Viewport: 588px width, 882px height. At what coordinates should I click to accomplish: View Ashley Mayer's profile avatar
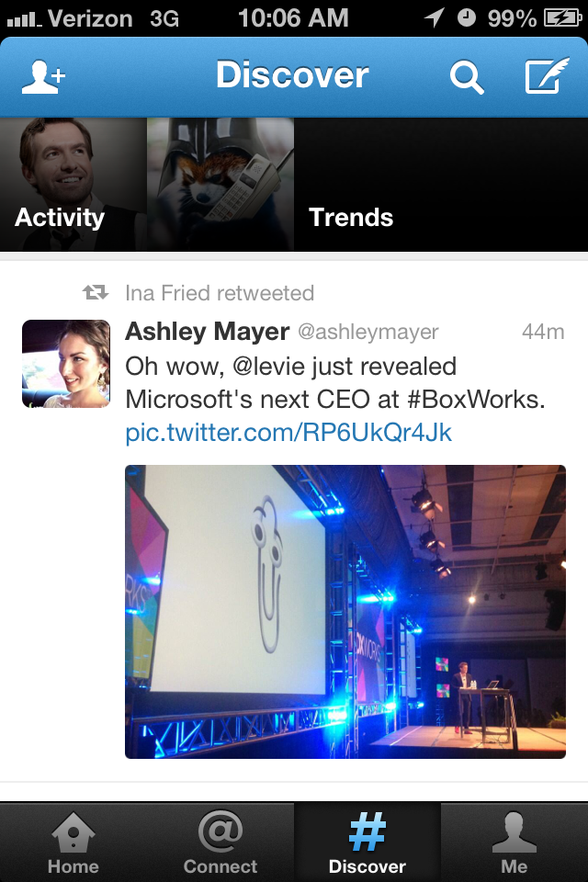pos(66,364)
